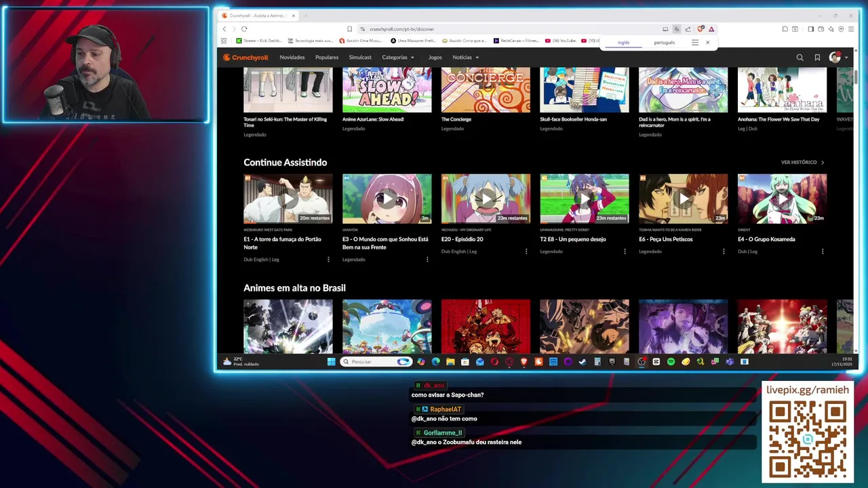This screenshot has height=488, width=868.
Task: Open the (56) YouTube bookmark
Action: pyautogui.click(x=560, y=41)
